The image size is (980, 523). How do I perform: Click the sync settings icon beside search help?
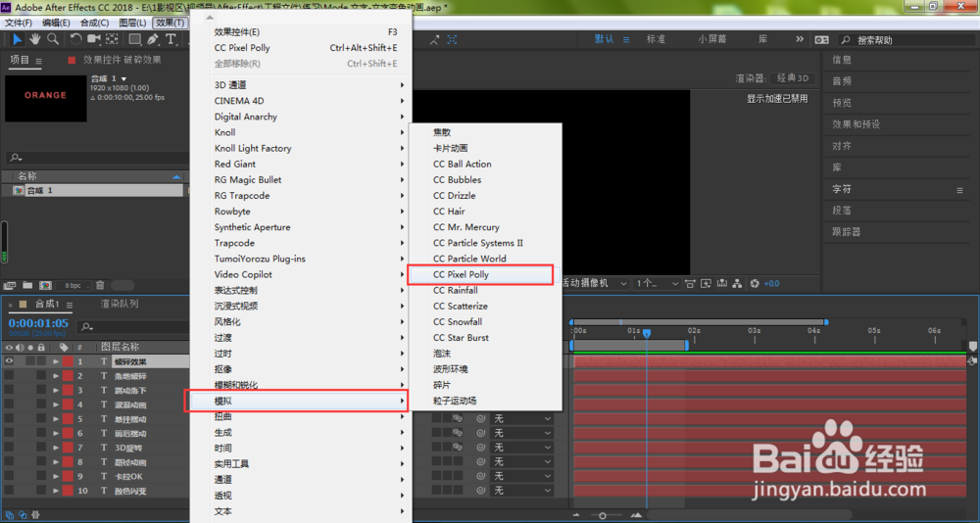821,39
